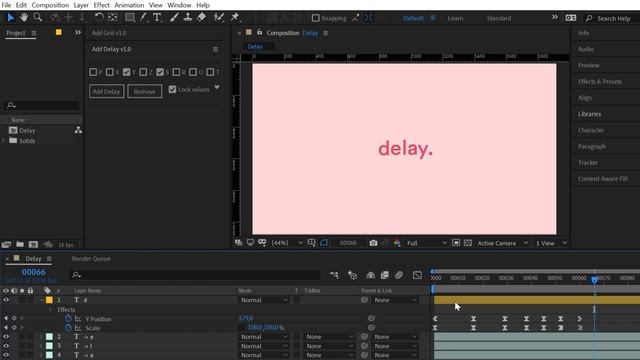Uncheck the S checkbox in Add Delay

160,72
